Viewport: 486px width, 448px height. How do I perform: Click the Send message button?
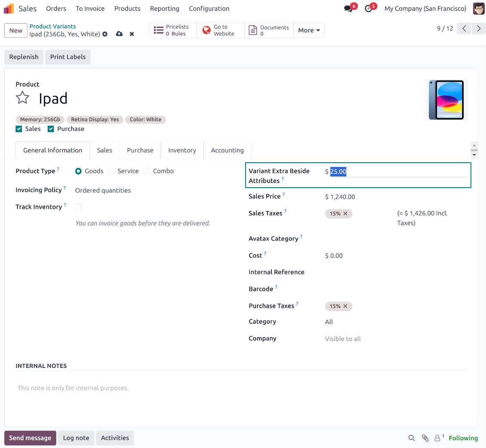(x=30, y=438)
